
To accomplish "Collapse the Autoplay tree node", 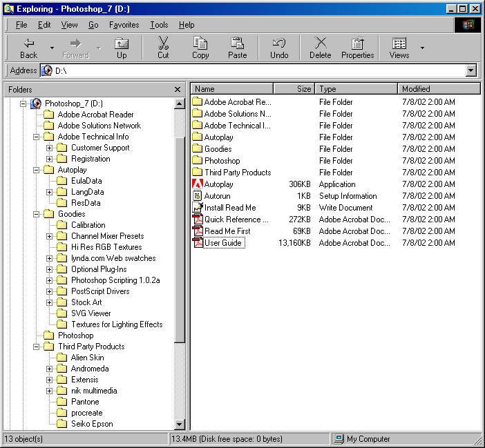I will pos(36,170).
